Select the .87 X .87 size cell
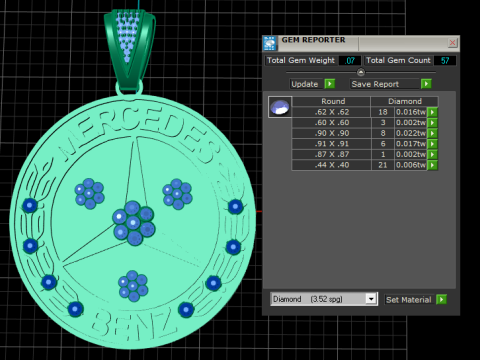 (x=332, y=154)
